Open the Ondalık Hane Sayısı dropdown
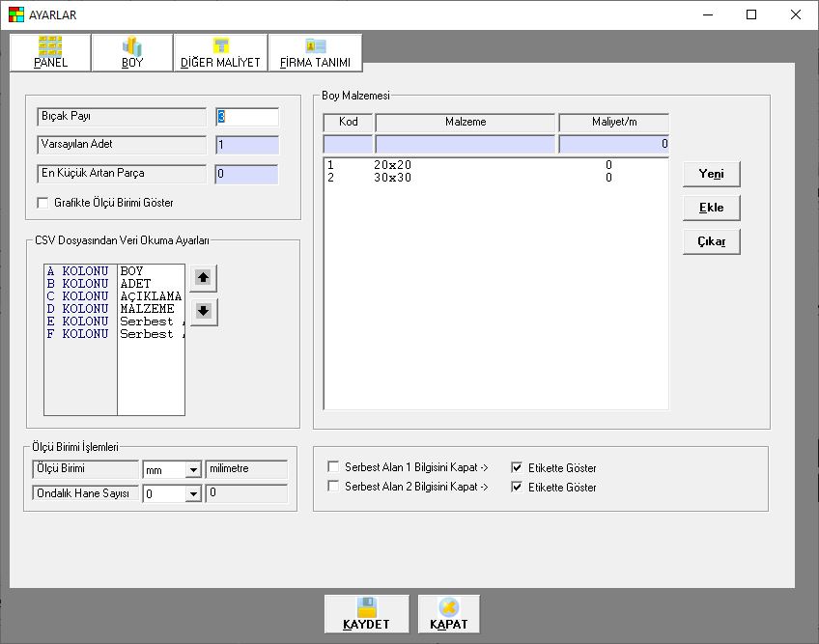The width and height of the screenshot is (819, 644). click(x=193, y=493)
